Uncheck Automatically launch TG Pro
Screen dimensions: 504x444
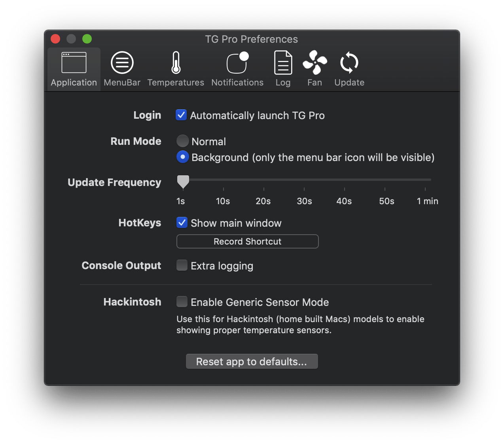click(x=181, y=115)
